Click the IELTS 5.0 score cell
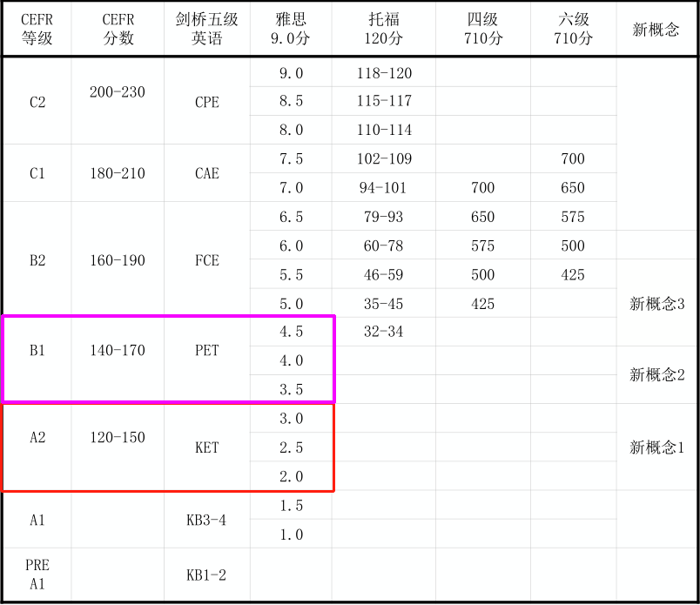The height and width of the screenshot is (605, 700). click(x=291, y=303)
